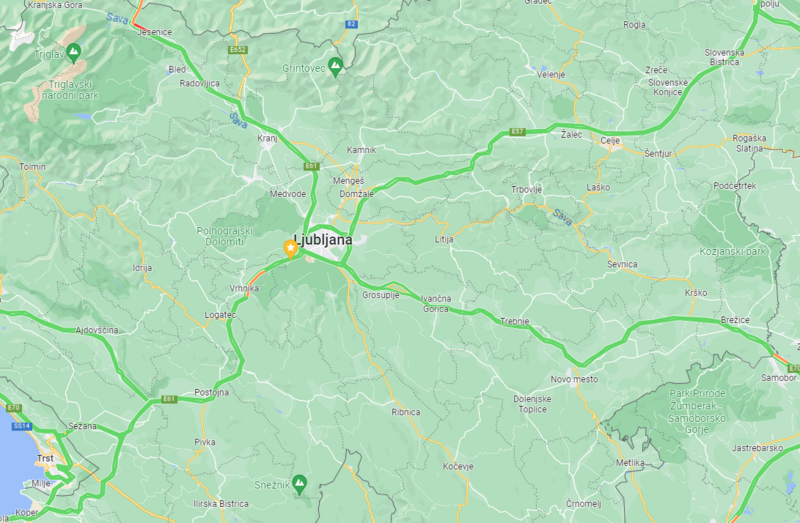This screenshot has height=523, width=800.
Task: Select the Celje city label
Action: tap(610, 141)
